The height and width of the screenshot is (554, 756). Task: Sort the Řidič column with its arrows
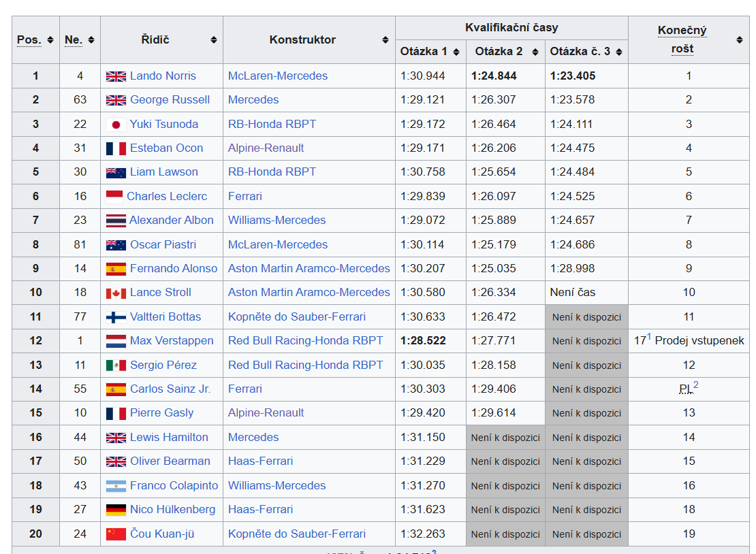pyautogui.click(x=214, y=40)
